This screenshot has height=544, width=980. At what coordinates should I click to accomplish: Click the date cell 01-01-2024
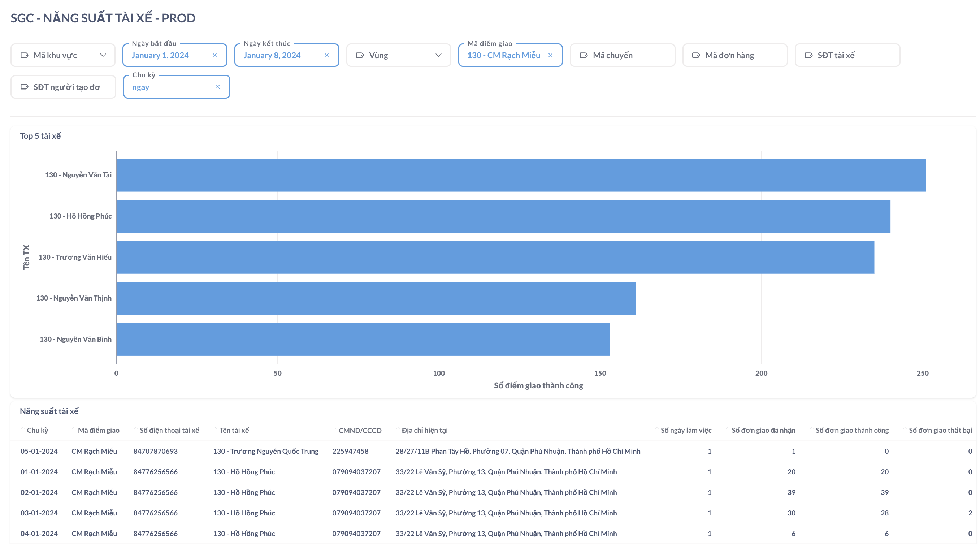39,472
